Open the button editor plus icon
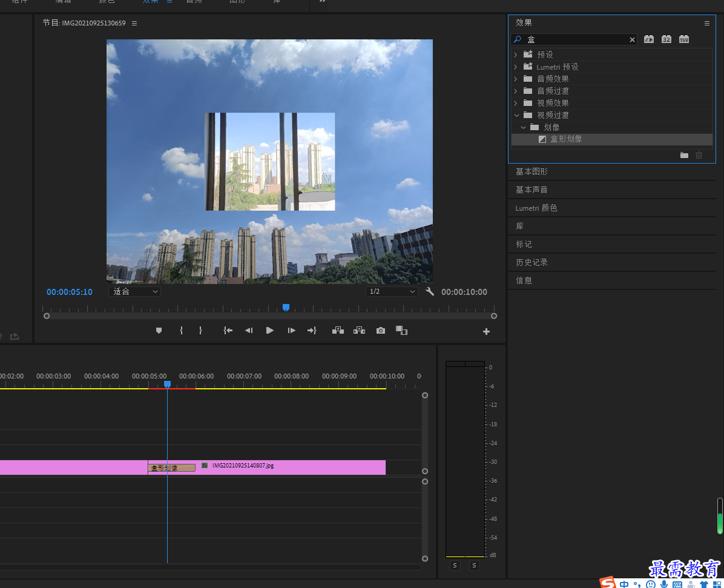The width and height of the screenshot is (724, 588). click(x=486, y=332)
